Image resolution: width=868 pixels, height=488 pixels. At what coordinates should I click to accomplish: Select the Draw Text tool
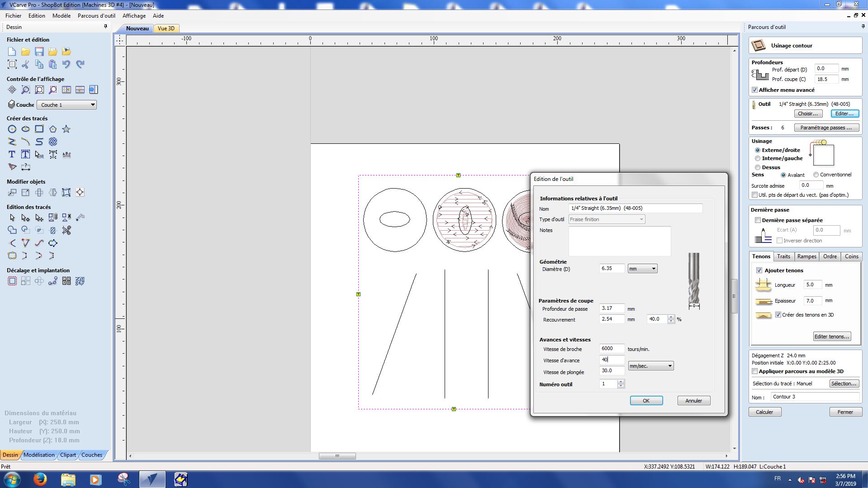[12, 155]
